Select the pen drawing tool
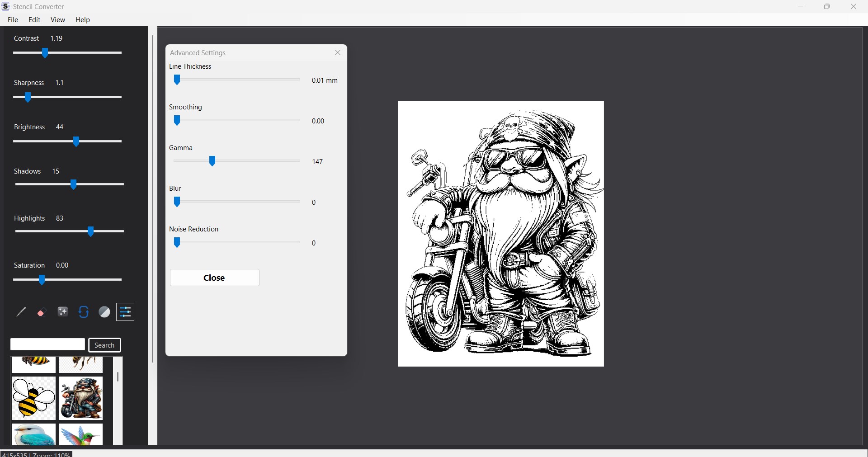868x457 pixels. [x=21, y=312]
